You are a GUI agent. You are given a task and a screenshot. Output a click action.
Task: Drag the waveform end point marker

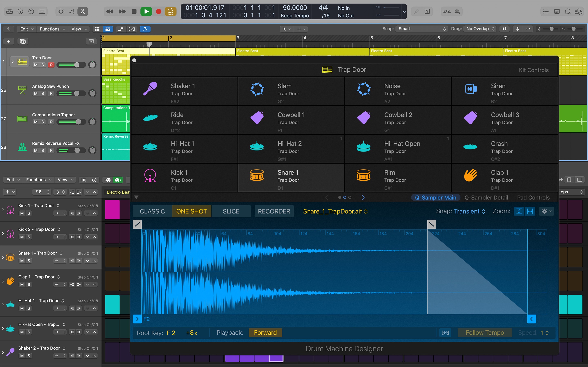coord(531,319)
